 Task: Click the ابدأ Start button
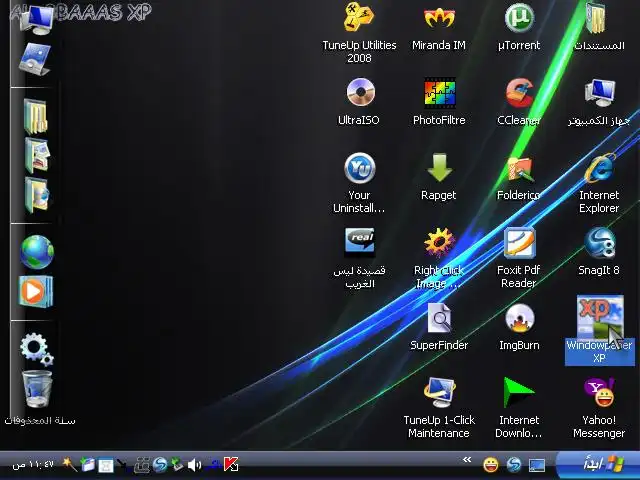click(598, 464)
